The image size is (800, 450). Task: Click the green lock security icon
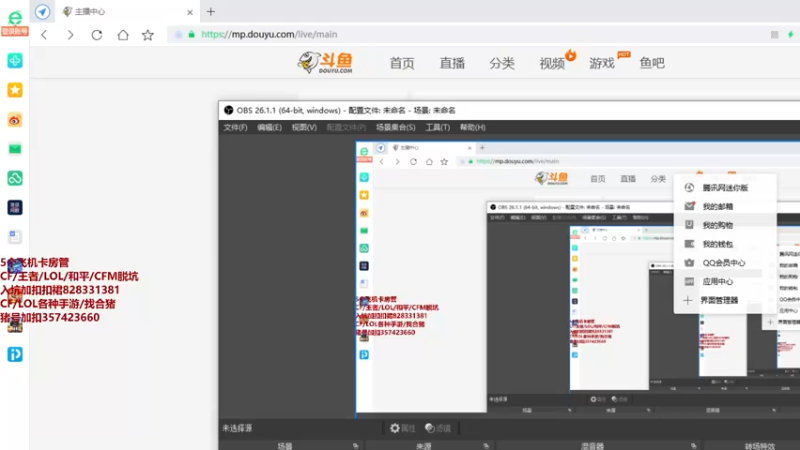[x=192, y=34]
